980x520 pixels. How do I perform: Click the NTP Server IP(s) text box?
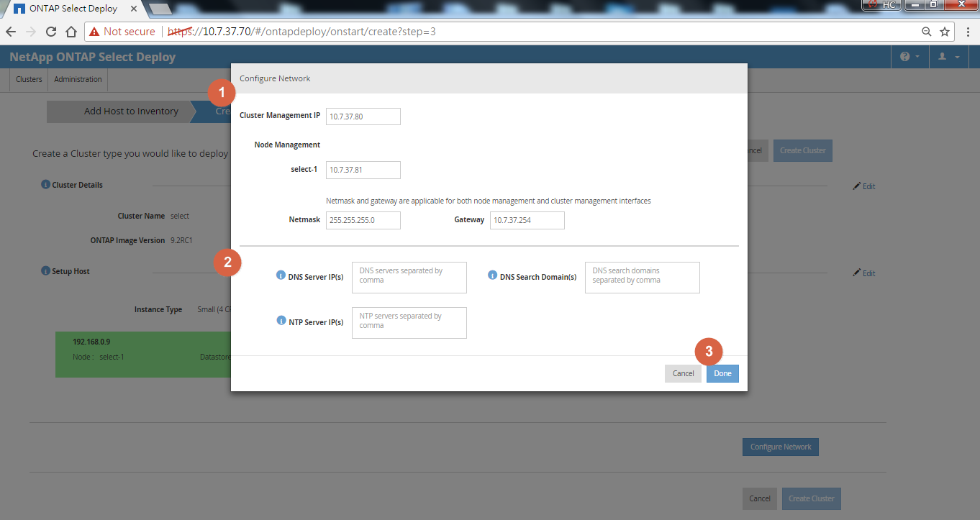(409, 323)
